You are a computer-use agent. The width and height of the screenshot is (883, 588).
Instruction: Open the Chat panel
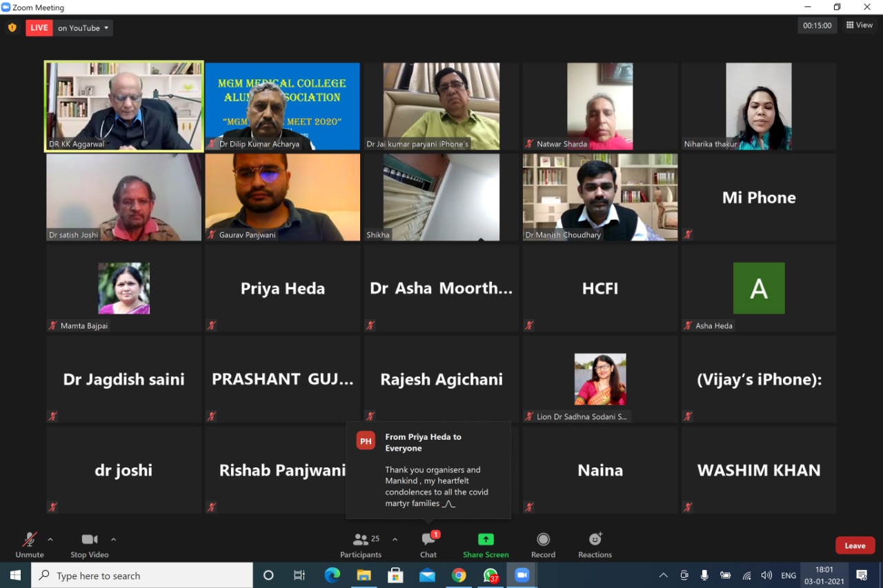pyautogui.click(x=428, y=544)
